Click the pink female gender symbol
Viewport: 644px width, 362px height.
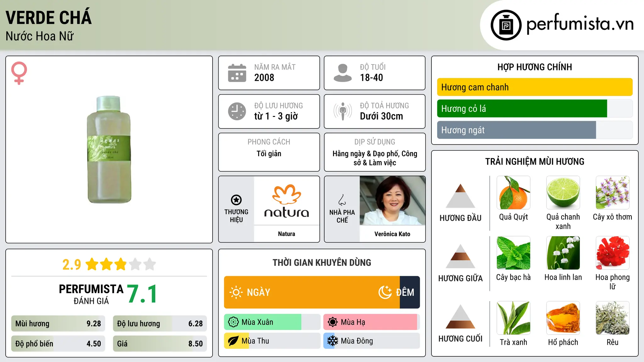pos(19,73)
